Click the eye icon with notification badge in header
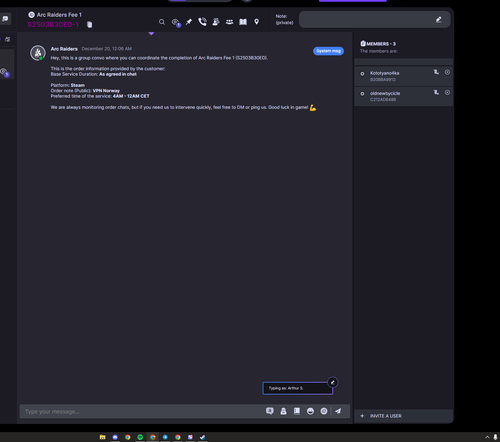 point(176,22)
